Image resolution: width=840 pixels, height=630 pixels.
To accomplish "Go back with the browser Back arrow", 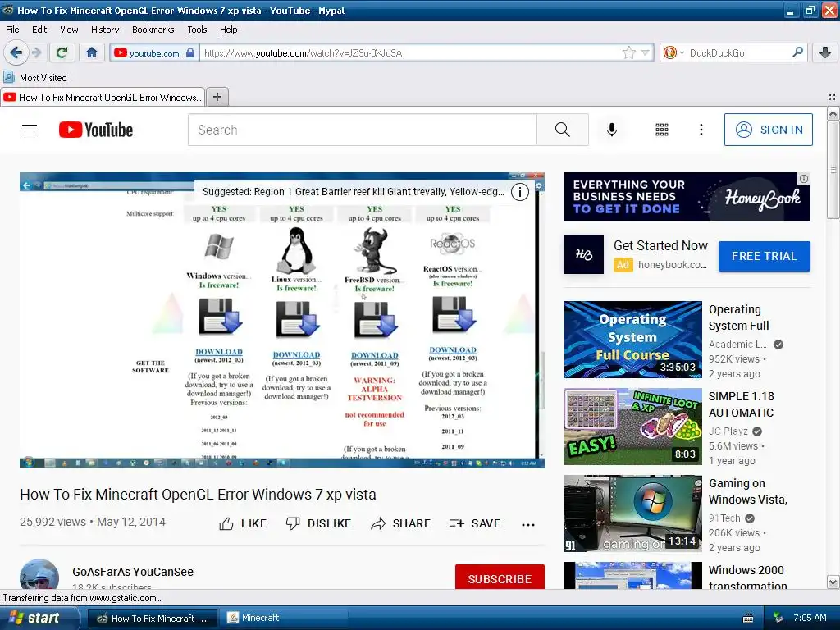I will [x=16, y=52].
